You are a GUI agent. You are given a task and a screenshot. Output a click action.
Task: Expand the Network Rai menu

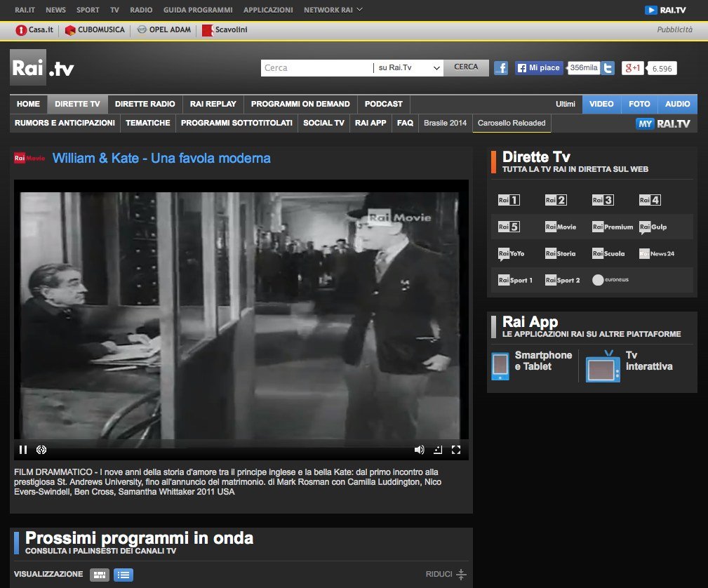coord(333,10)
